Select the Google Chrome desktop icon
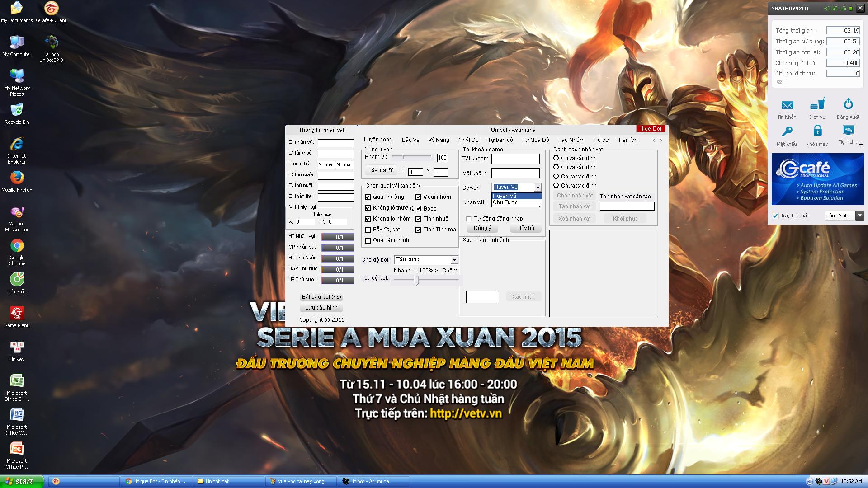 point(17,252)
